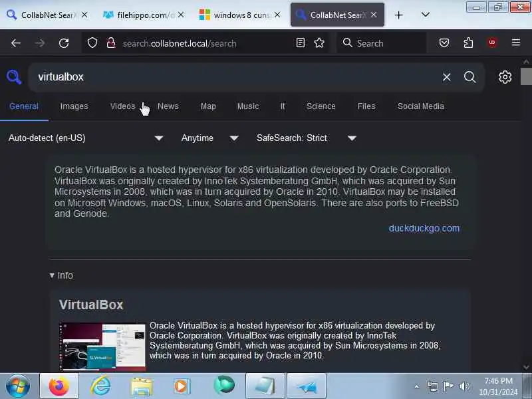Click the browser Search box
The height and width of the screenshot is (399, 532).
382,43
